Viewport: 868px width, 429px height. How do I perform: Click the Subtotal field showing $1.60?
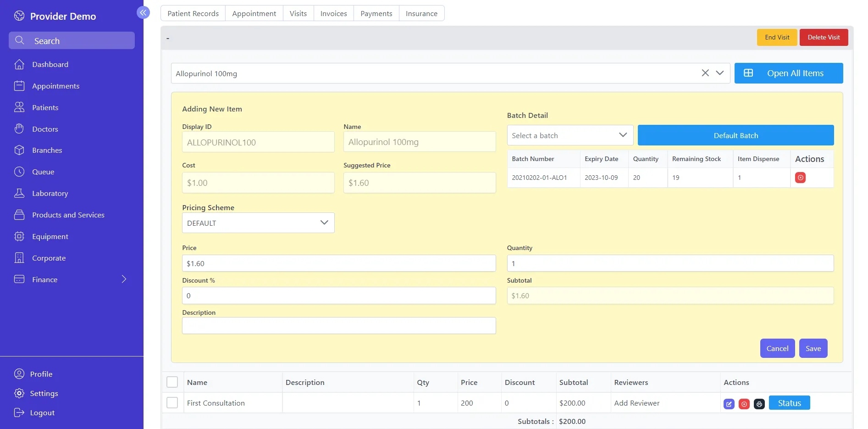[670, 295]
